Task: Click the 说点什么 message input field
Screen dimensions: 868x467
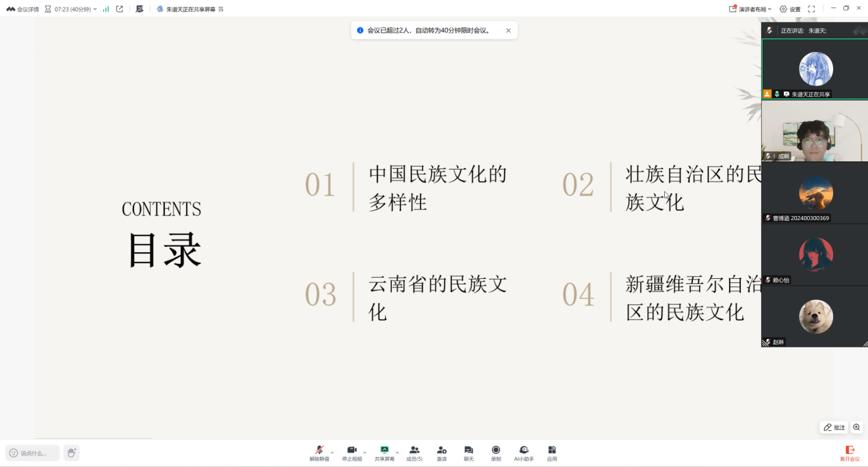Action: [x=33, y=453]
